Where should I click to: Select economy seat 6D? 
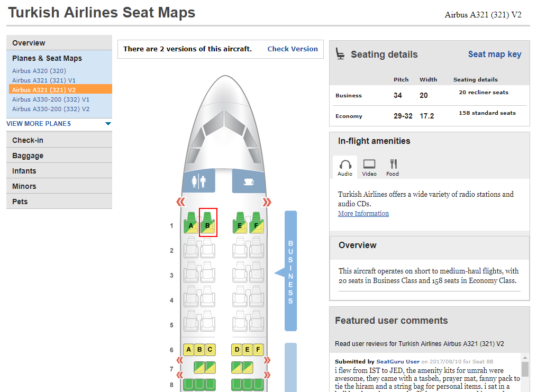(237, 350)
